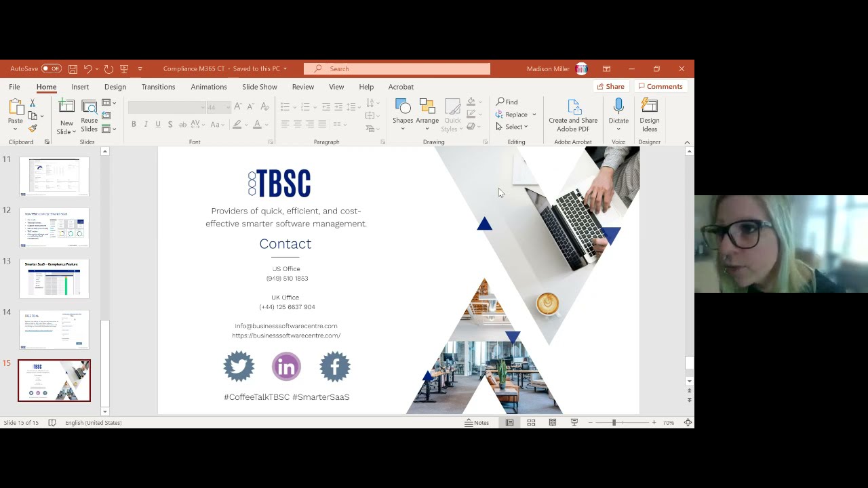The height and width of the screenshot is (488, 868).
Task: Click Madison Miller account picture
Action: coord(581,68)
